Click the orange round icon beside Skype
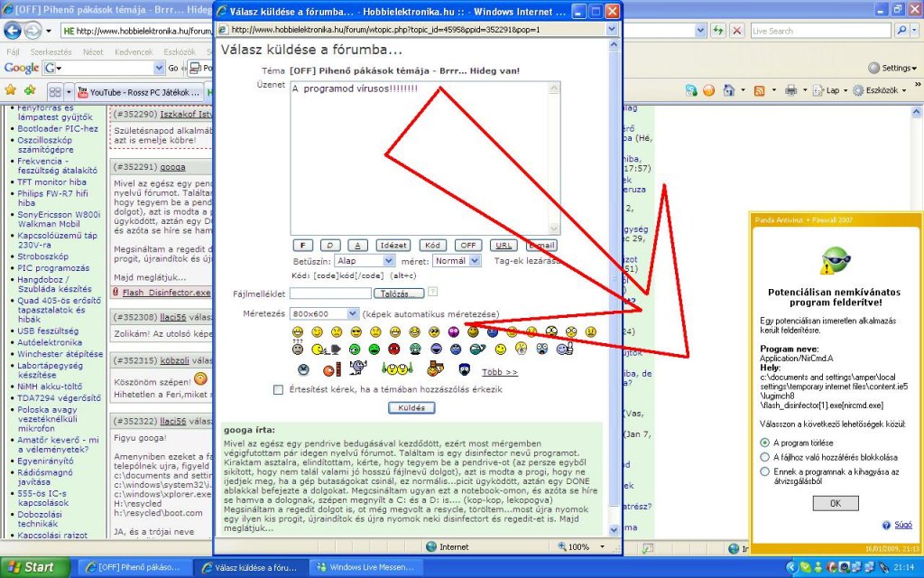This screenshot has width=924, height=578. tap(709, 90)
